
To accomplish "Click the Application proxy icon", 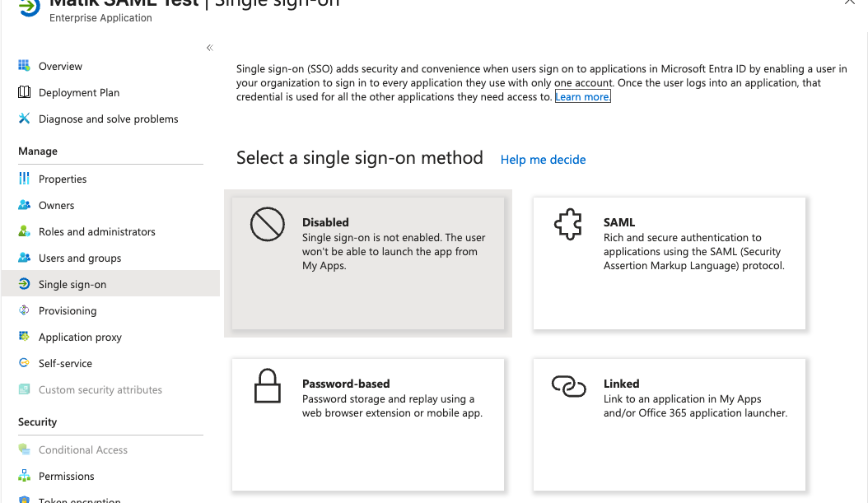I will (25, 337).
